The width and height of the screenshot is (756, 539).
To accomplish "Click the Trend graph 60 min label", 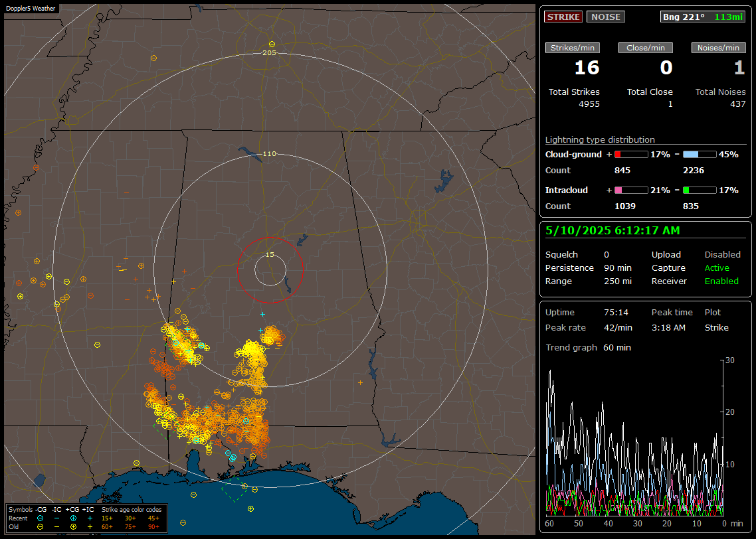I will click(588, 348).
